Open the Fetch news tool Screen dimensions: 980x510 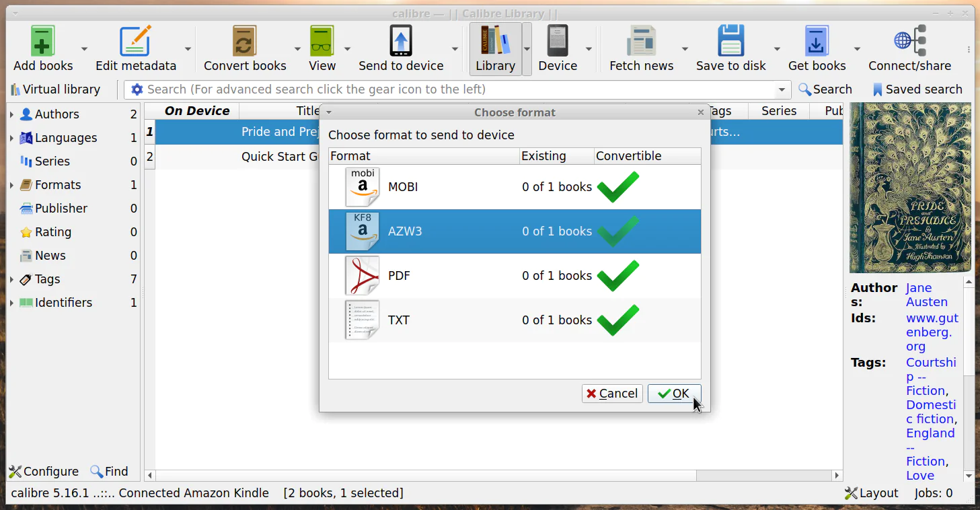point(641,48)
